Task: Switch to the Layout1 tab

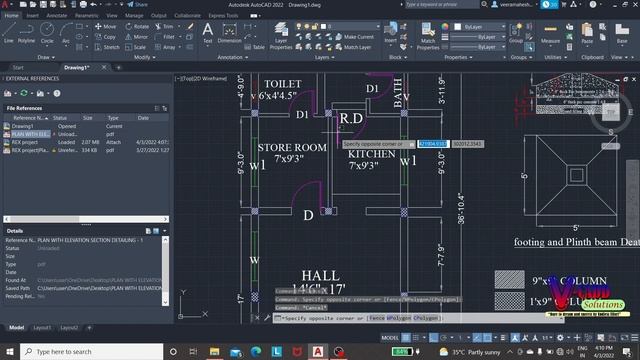Action: 42,328
